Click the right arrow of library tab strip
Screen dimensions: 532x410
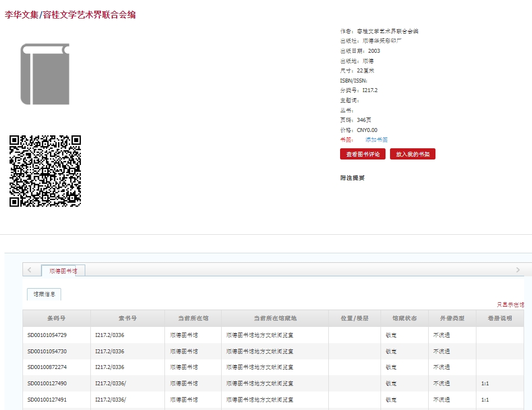518,270
